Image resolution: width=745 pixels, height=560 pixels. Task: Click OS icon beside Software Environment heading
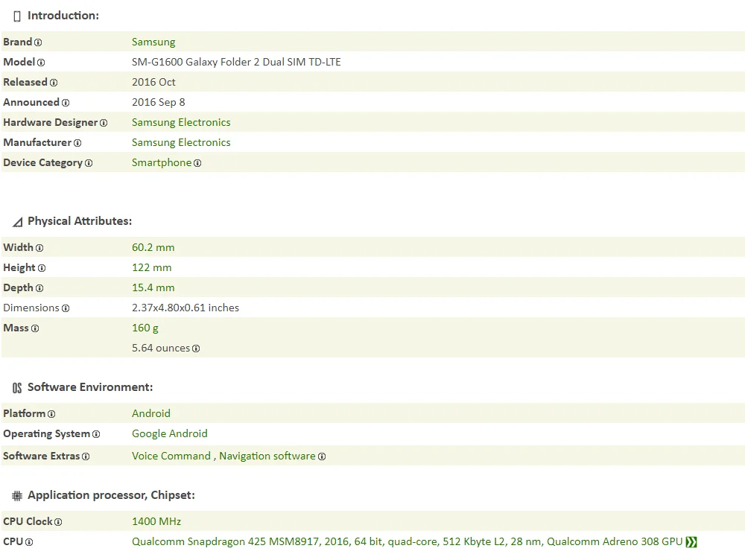[17, 388]
